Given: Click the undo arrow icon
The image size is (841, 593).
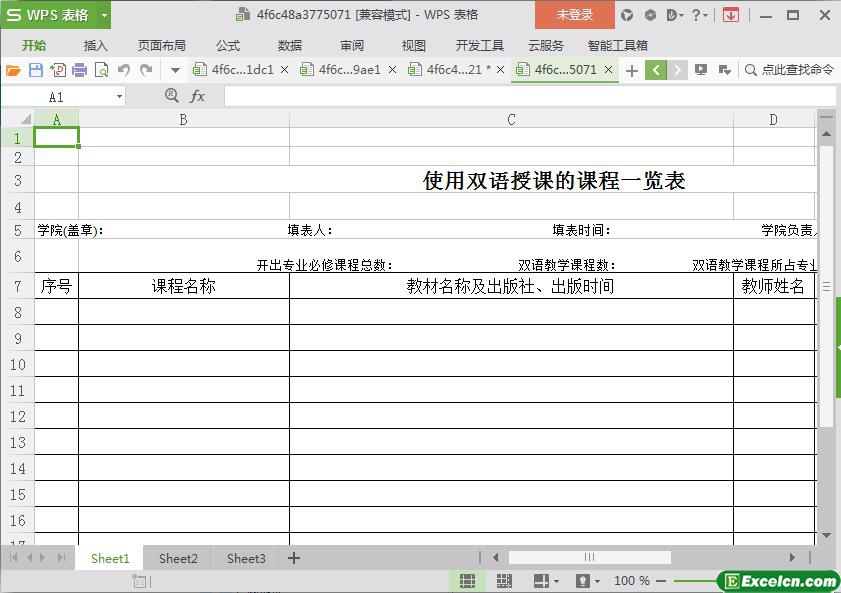Looking at the screenshot, I should pos(124,70).
